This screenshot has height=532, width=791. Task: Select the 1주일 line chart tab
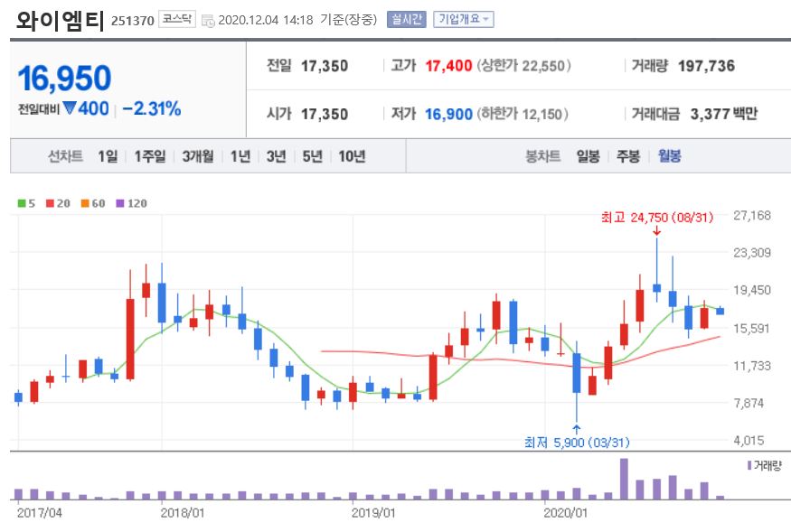pos(150,156)
